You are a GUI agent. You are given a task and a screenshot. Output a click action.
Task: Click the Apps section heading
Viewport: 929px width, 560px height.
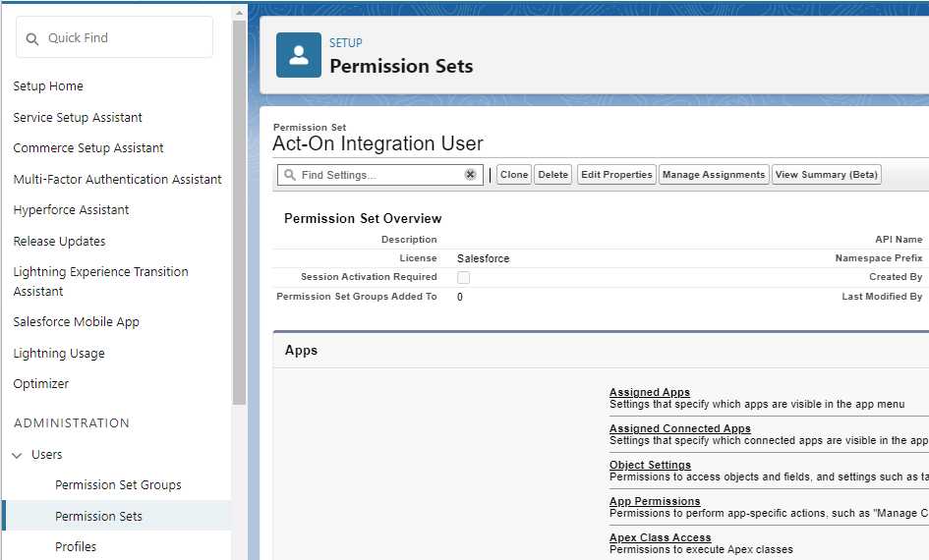[x=301, y=351]
